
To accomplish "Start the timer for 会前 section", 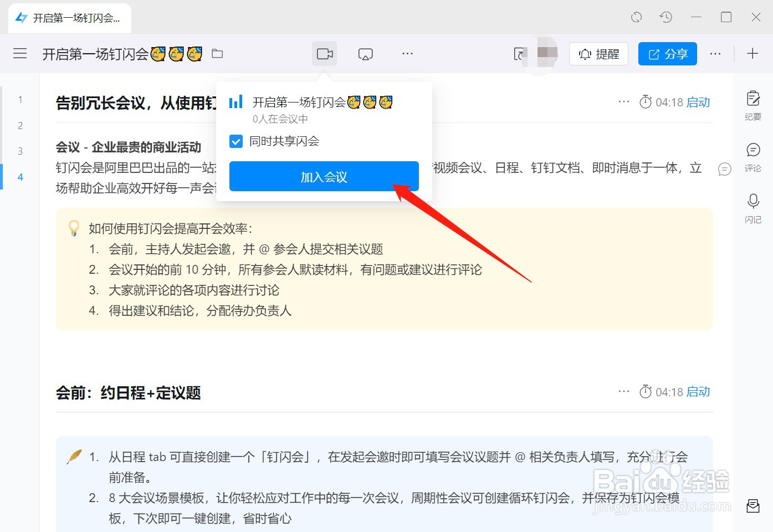I will [698, 392].
